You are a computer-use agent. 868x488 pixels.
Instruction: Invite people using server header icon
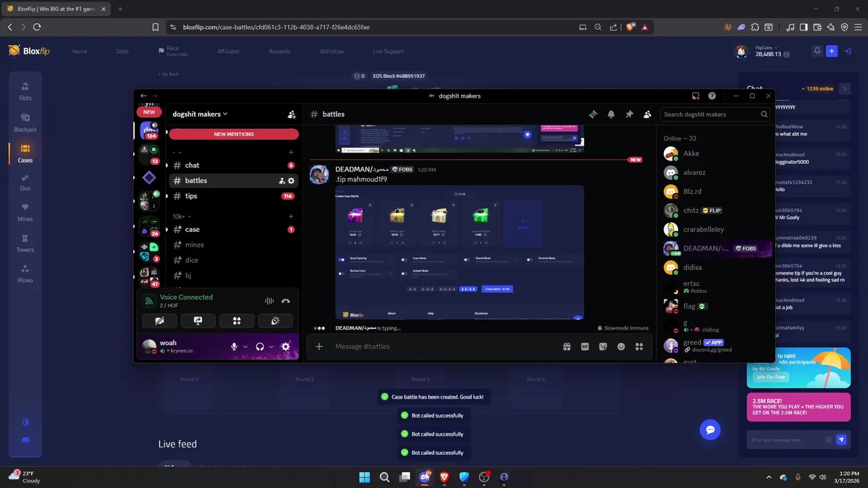[292, 115]
